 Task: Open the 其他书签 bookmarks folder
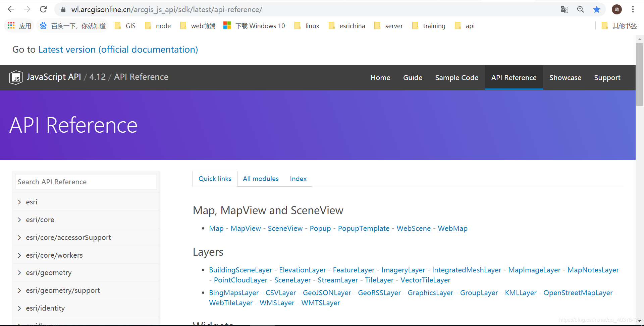tap(619, 26)
